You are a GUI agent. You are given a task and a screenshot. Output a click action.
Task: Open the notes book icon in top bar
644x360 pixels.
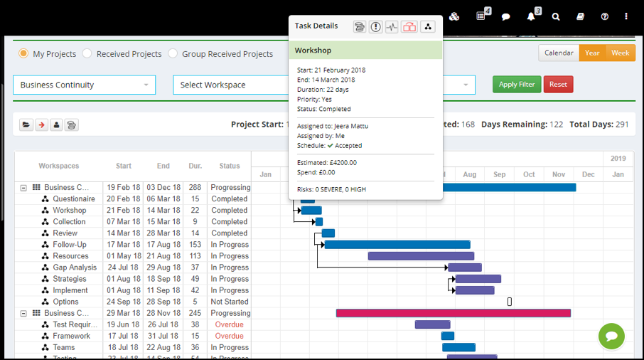click(x=580, y=16)
